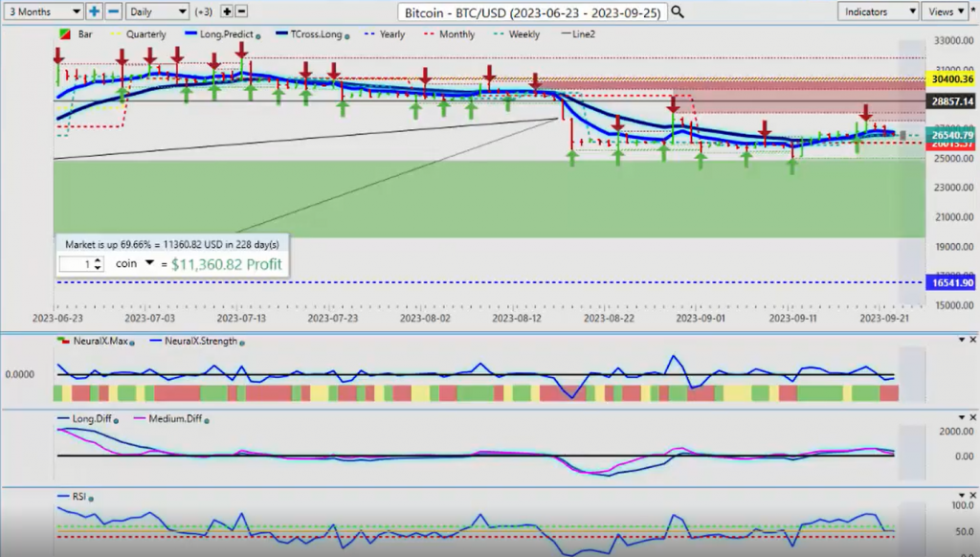This screenshot has height=557, width=980.
Task: Toggle the Long.Diff legend entry
Action: pos(84,419)
